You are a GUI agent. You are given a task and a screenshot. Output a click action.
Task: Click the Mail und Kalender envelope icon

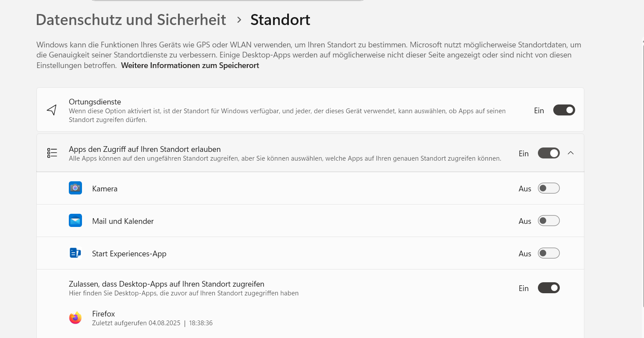click(75, 220)
